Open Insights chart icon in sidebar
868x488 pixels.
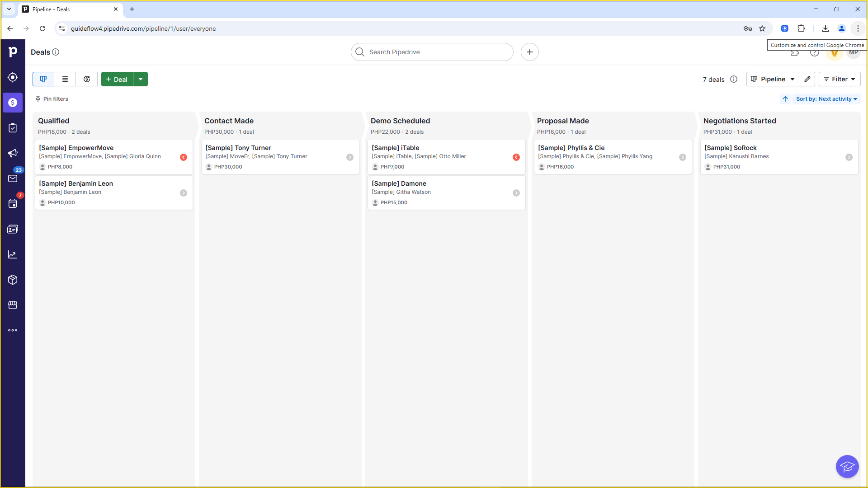pos(13,254)
